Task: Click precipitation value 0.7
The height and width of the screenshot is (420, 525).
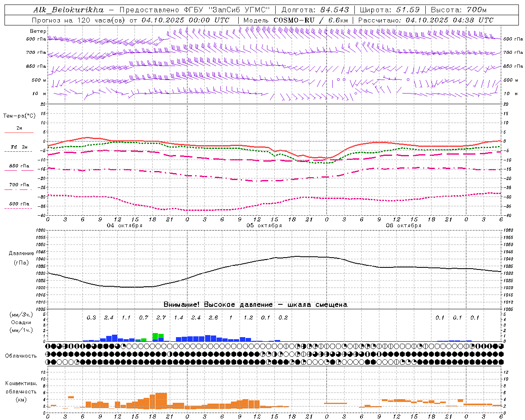Action: [144, 318]
